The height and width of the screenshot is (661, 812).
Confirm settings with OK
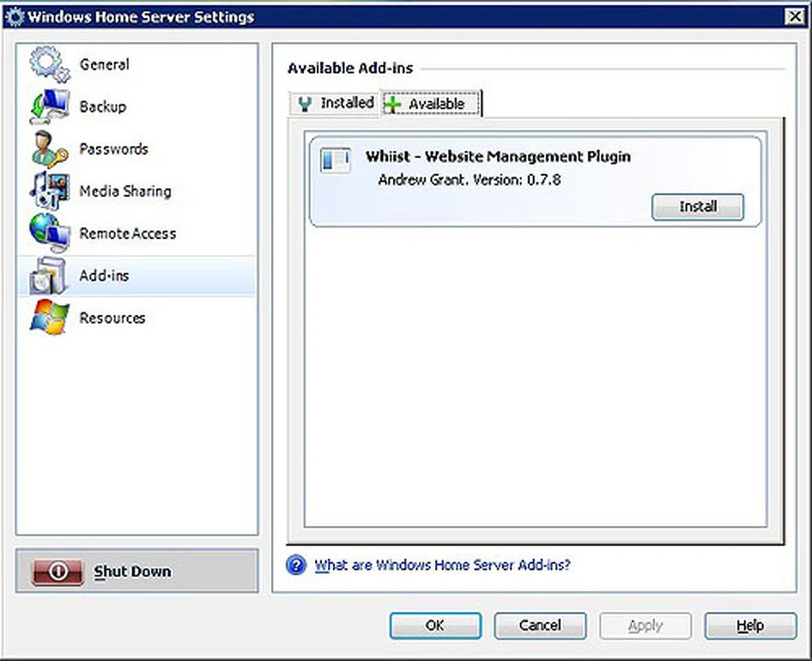[x=434, y=625]
